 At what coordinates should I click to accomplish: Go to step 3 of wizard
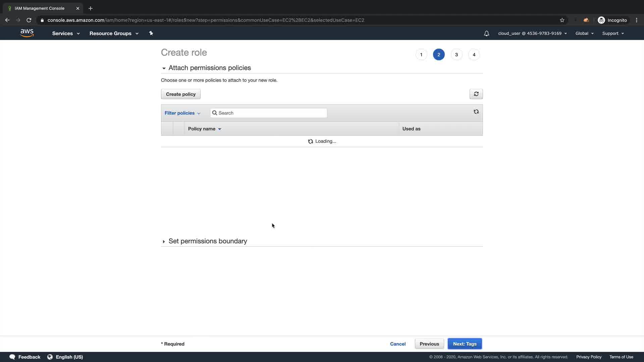(456, 55)
